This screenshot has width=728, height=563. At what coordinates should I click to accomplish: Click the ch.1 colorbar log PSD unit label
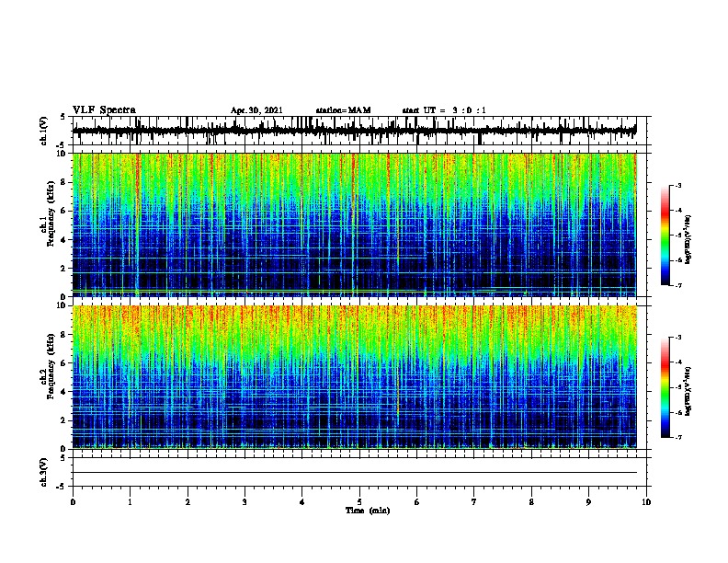[688, 239]
